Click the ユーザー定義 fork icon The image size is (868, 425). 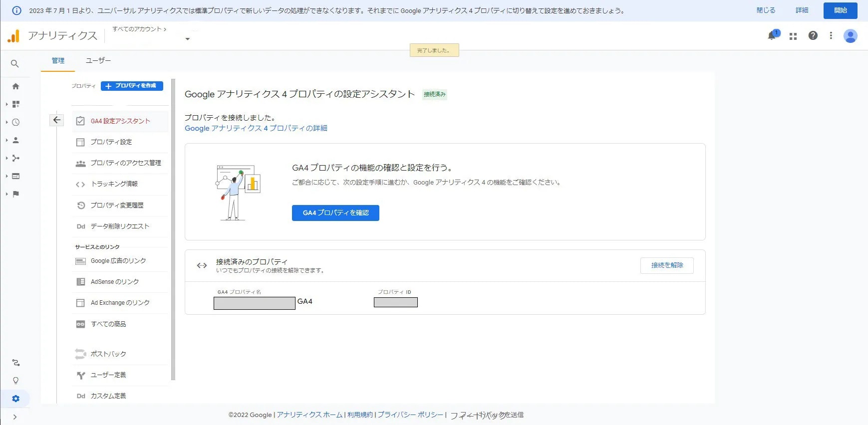(x=81, y=375)
